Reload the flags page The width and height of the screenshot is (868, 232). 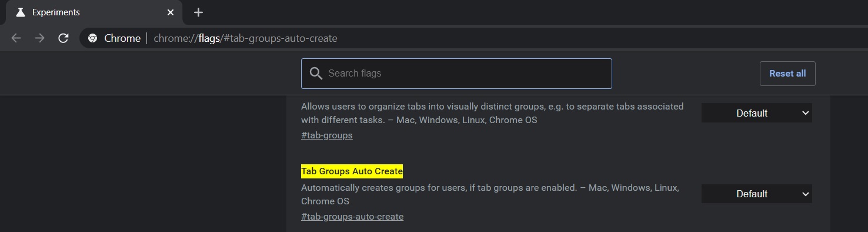(x=64, y=38)
